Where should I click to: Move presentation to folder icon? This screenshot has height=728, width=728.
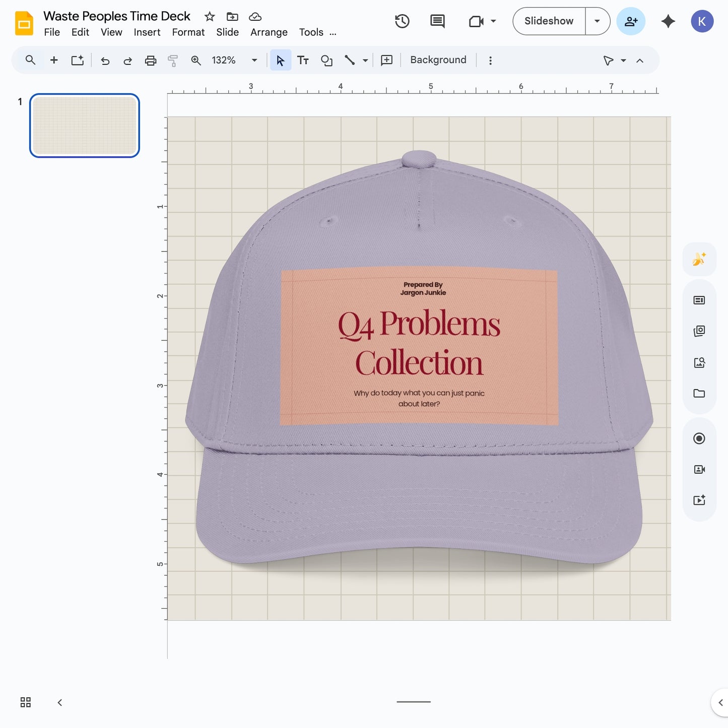point(232,17)
